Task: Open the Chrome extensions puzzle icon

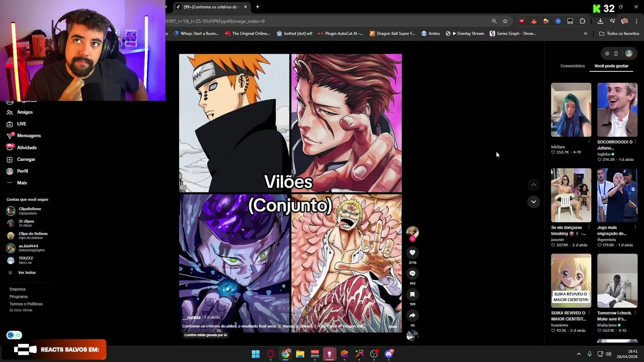Action: tap(582, 21)
